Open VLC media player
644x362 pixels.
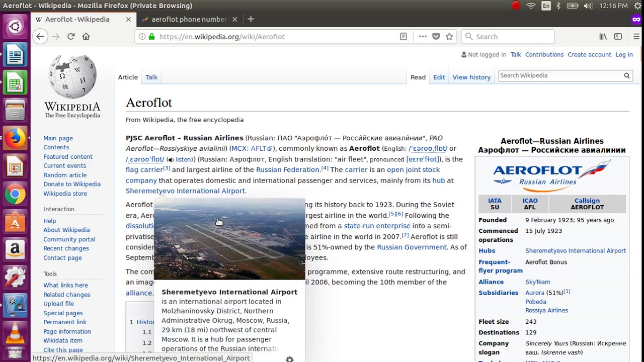coord(15,333)
